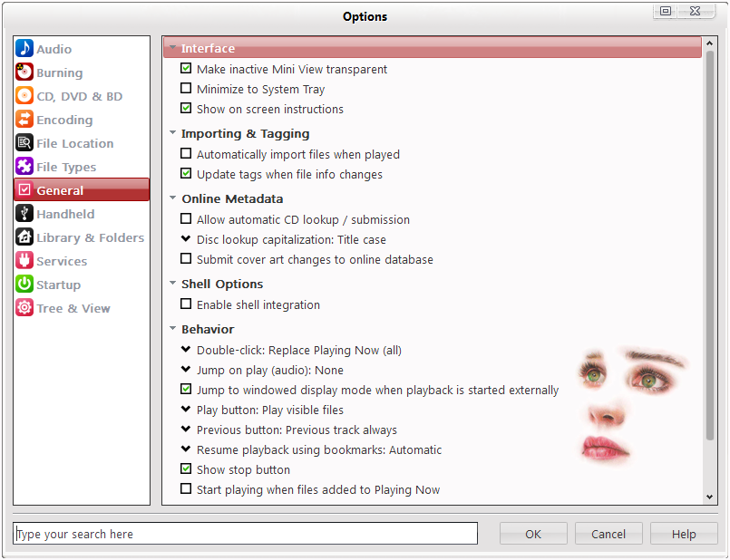The image size is (730, 560).
Task: Expand Jump on play (audio) option
Action: tap(186, 370)
